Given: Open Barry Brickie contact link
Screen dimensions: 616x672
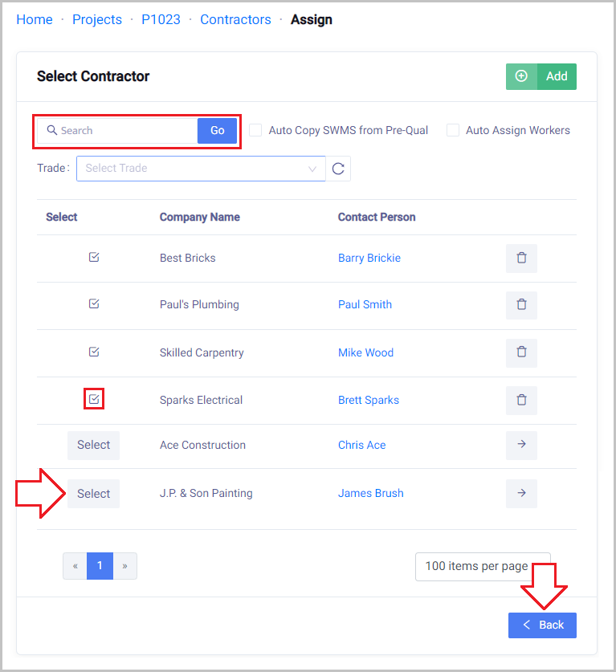Looking at the screenshot, I should pyautogui.click(x=369, y=258).
